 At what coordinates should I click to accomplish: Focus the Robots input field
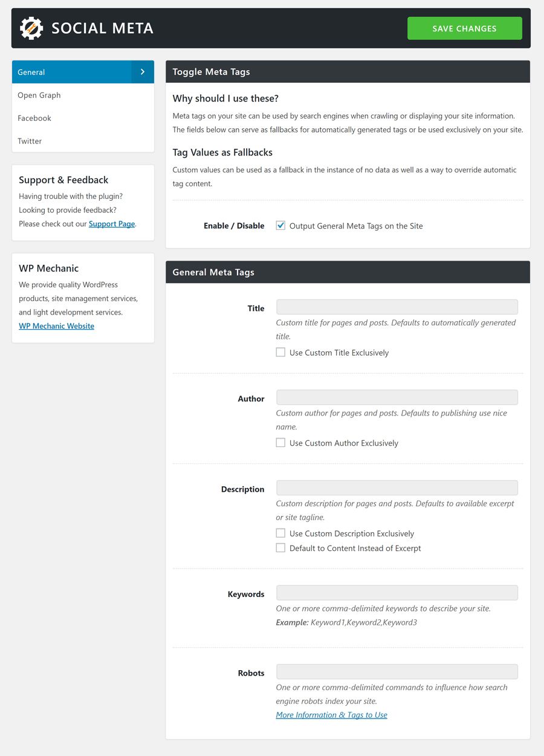coord(397,672)
